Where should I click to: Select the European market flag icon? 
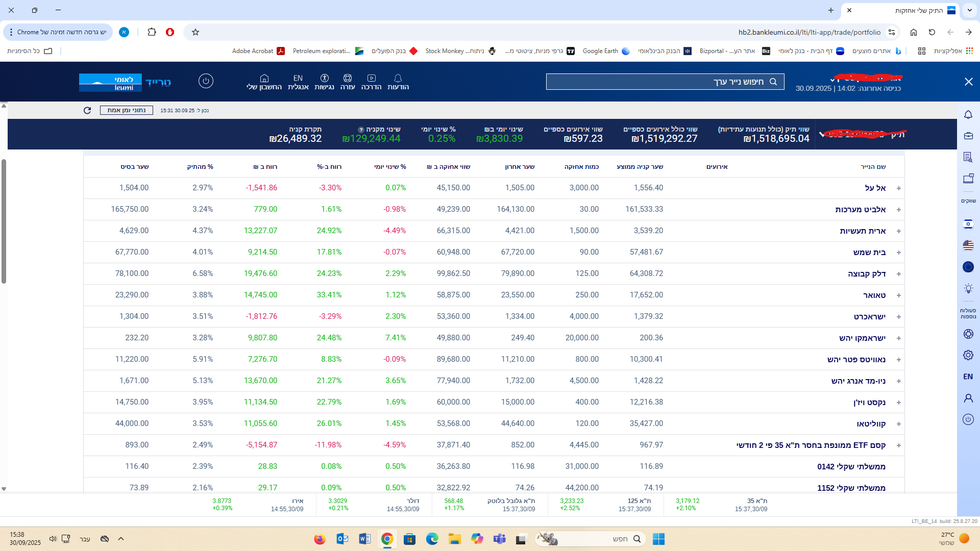pos(968,267)
